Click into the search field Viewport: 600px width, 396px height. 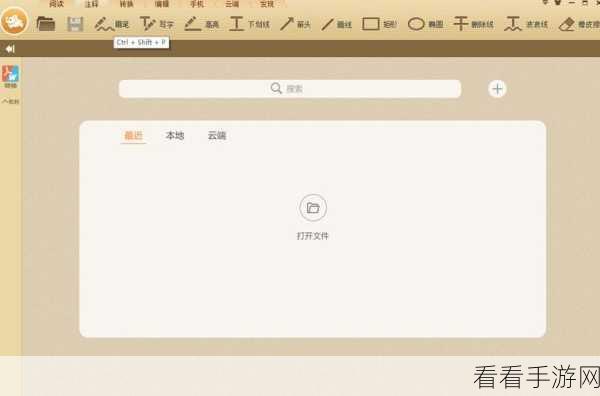tap(290, 89)
